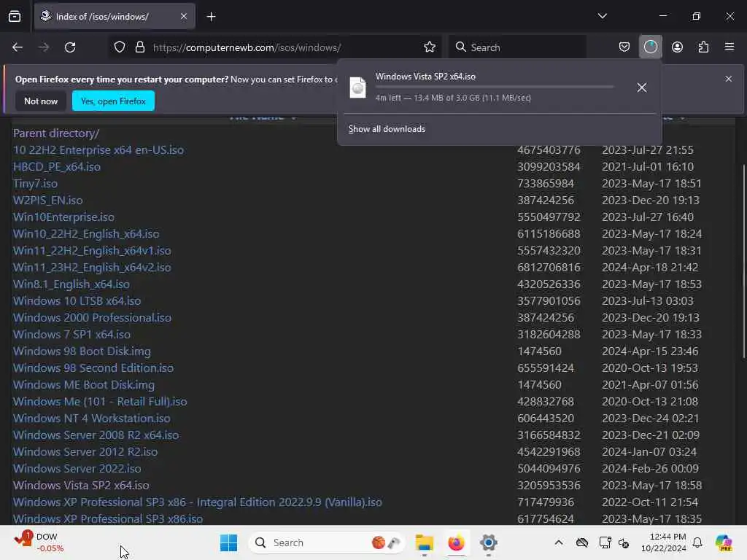Click the taskbar Search box

pos(327,542)
